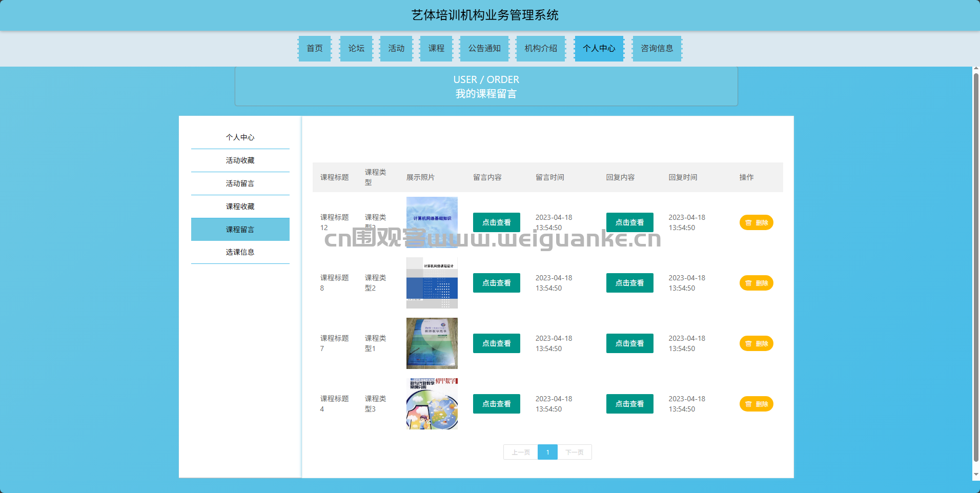980x493 pixels.
Task: Click the 课程类型1 cell
Action: [376, 343]
